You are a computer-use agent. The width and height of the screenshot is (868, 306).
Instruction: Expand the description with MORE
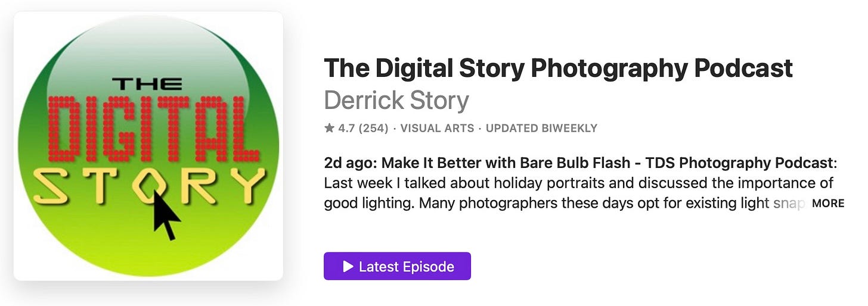pos(828,203)
